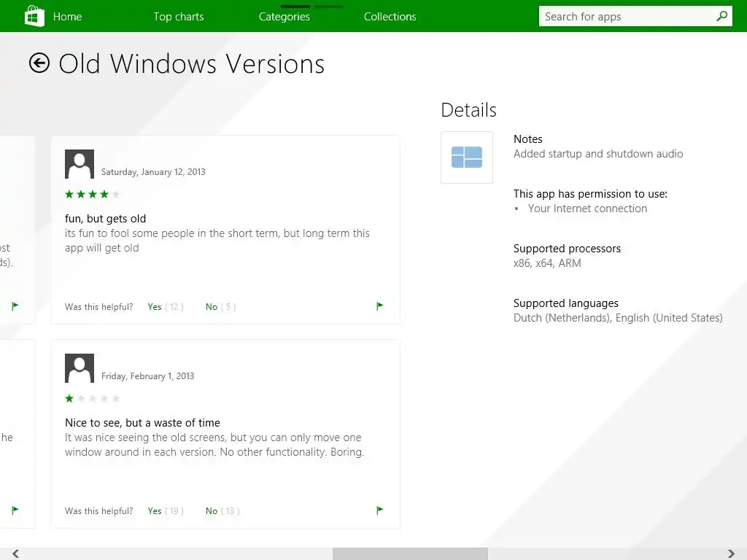Click 'x86, x64, ARM' processors text

click(547, 263)
